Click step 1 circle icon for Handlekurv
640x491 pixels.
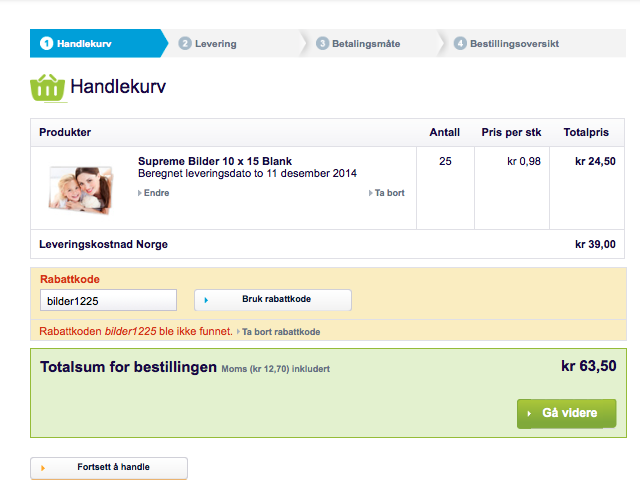47,43
